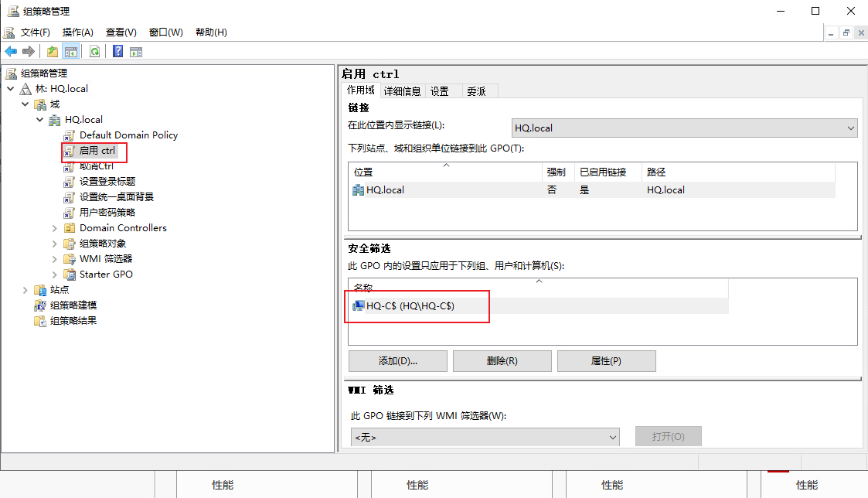868x498 pixels.
Task: Click the 删除(R) button
Action: coord(502,361)
